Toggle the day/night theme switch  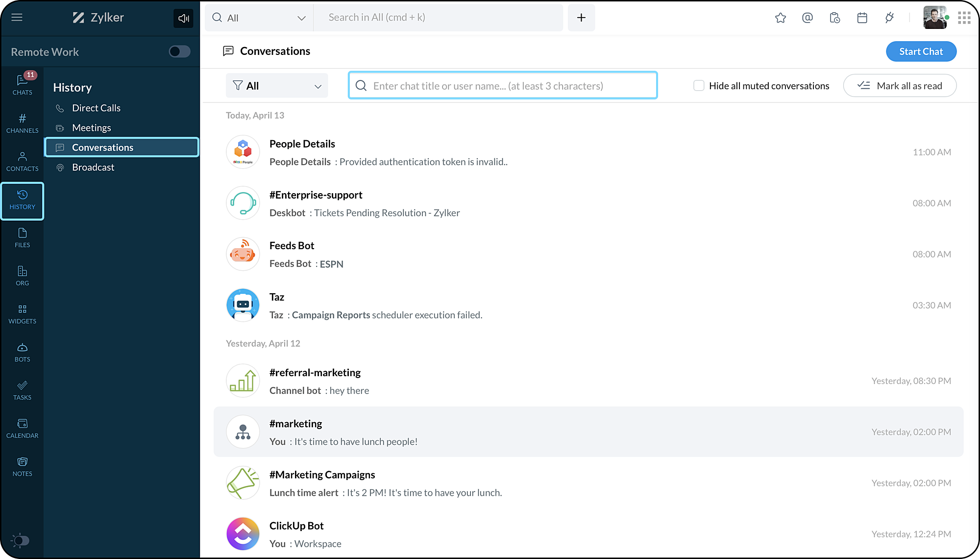pos(20,540)
